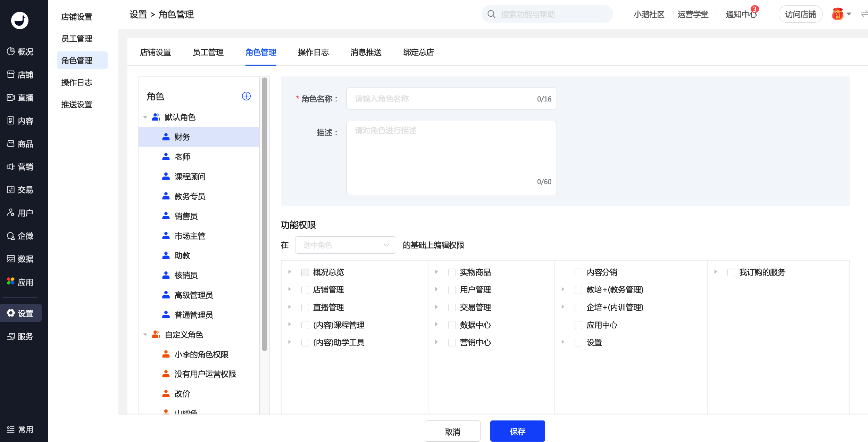Click the app logo in the sidebar
This screenshot has width=868, height=442.
[20, 21]
